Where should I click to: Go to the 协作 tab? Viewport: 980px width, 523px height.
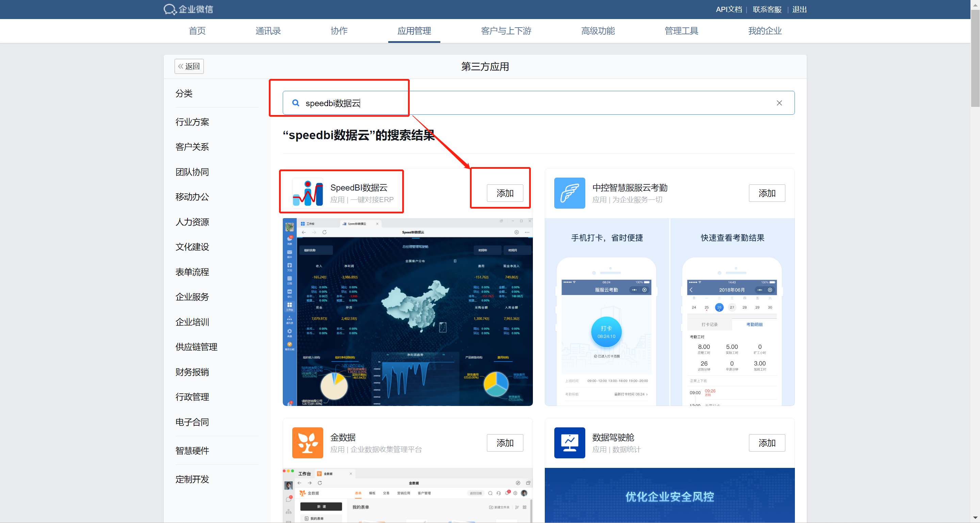pyautogui.click(x=339, y=31)
